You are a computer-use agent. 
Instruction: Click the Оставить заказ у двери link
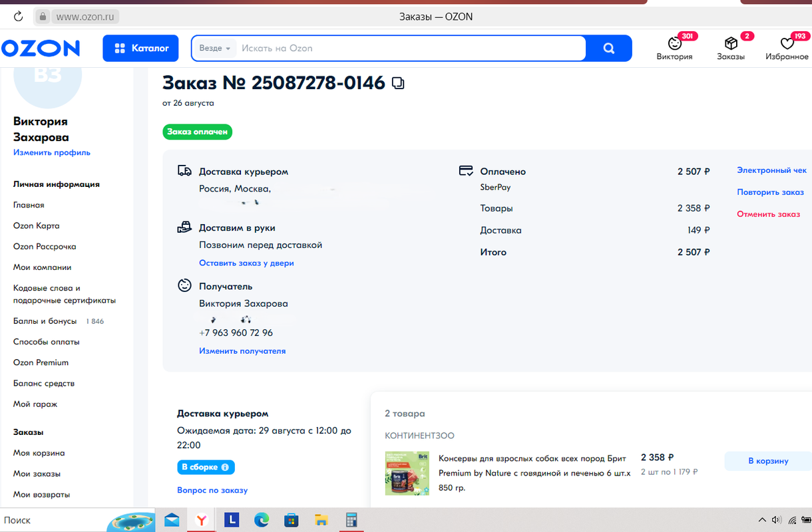pyautogui.click(x=246, y=263)
